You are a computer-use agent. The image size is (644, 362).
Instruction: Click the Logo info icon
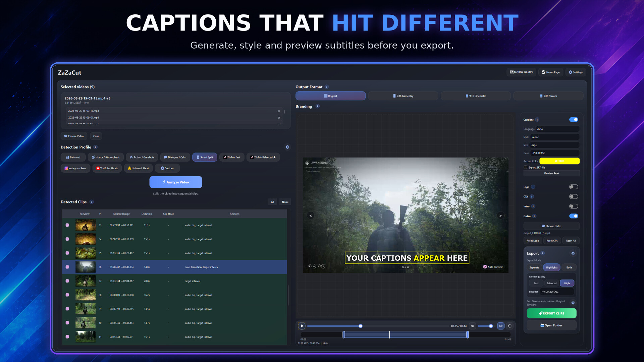point(533,187)
